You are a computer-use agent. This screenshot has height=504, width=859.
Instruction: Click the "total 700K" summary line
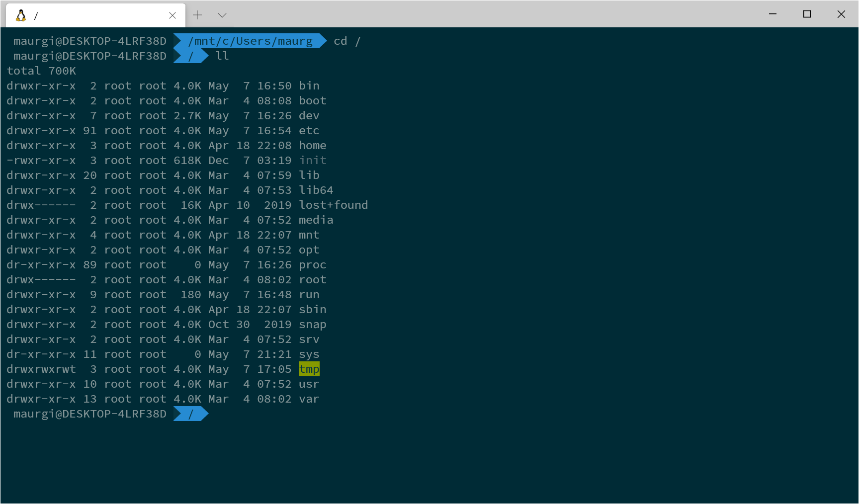click(x=41, y=71)
